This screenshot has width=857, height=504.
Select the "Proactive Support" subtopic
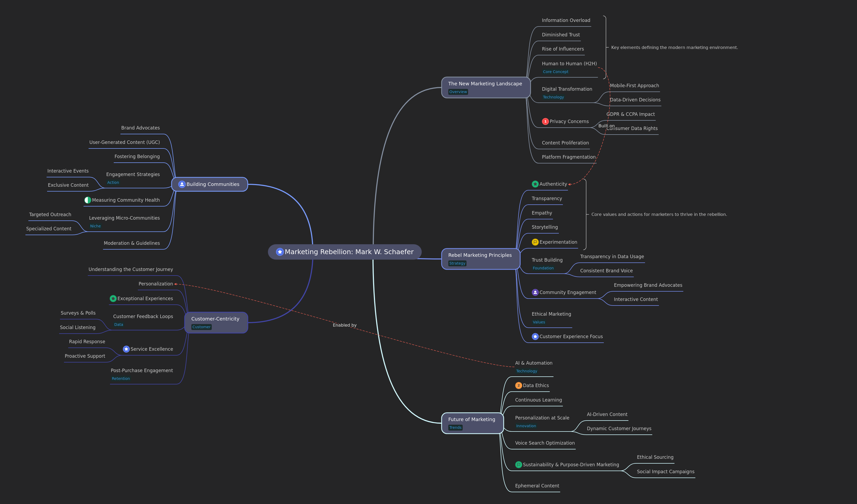(85, 356)
